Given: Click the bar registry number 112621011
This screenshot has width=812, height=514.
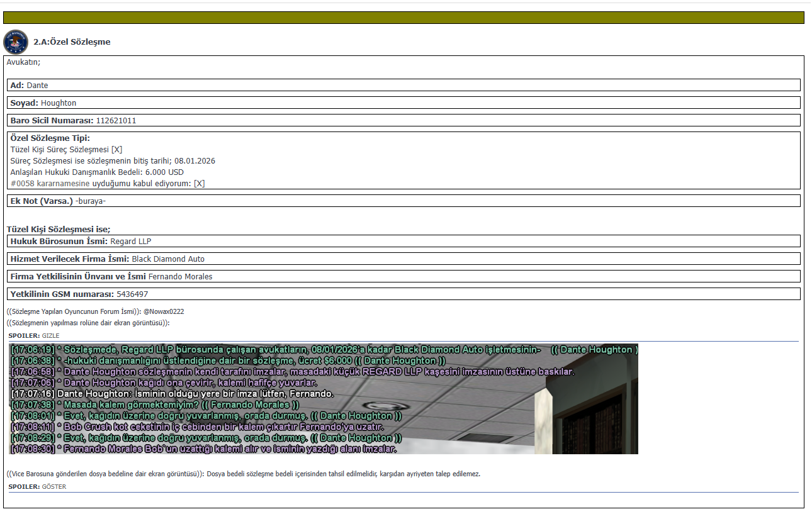Looking at the screenshot, I should [x=116, y=121].
